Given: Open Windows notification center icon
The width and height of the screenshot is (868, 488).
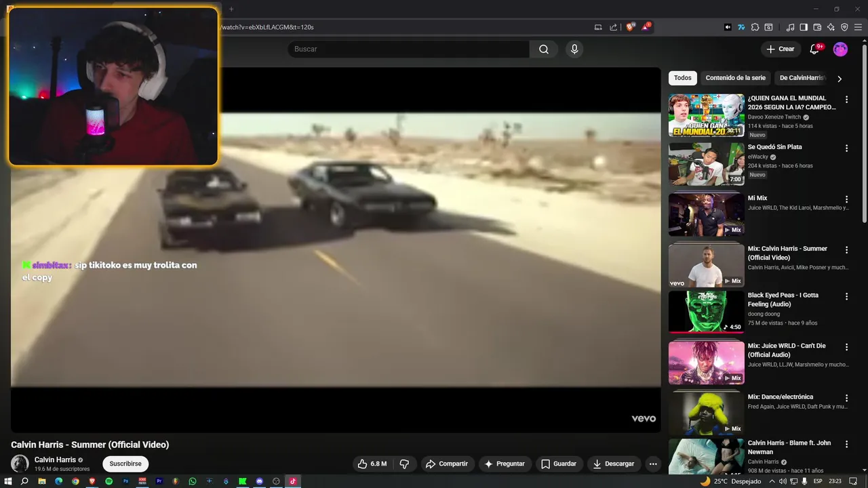Looking at the screenshot, I should point(853,481).
